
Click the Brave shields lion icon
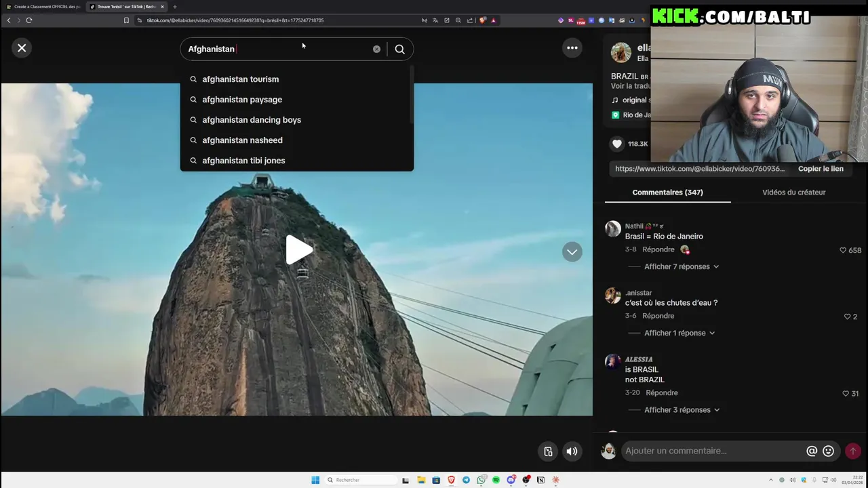point(482,20)
